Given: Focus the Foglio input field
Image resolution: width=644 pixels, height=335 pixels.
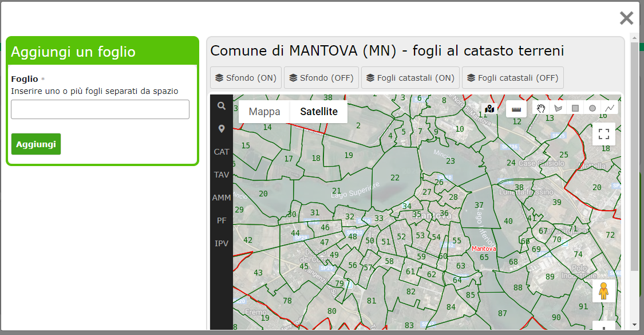Looking at the screenshot, I should coord(100,109).
